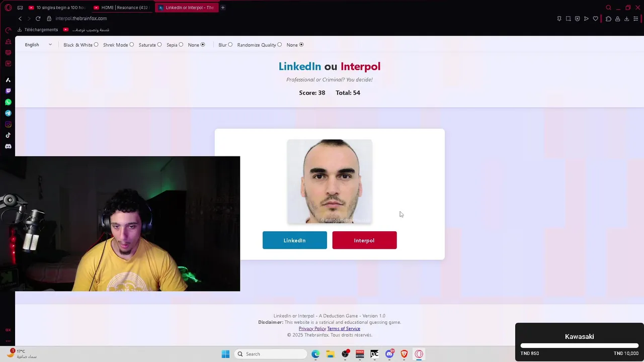Open the extensions cube icon
The width and height of the screenshot is (644, 362).
(x=608, y=19)
